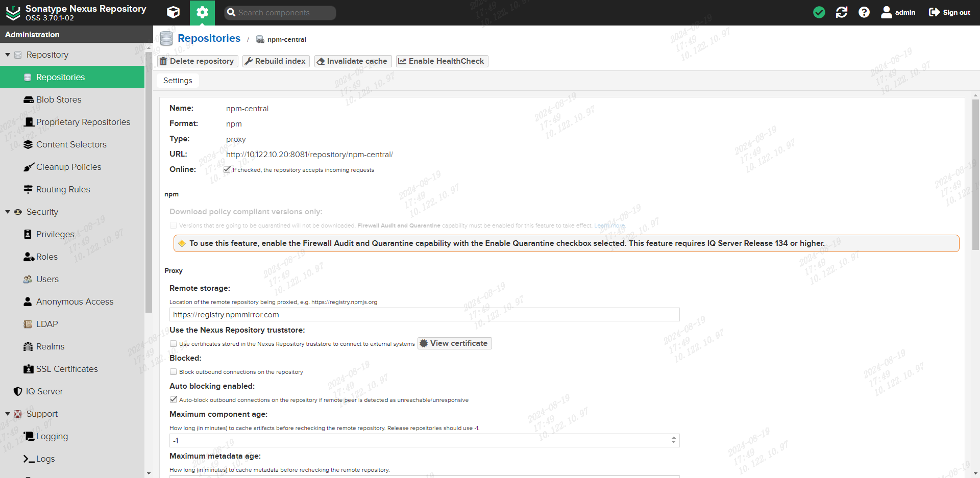Screen dimensions: 980x478
Task: Select the Settings tab
Action: point(178,81)
